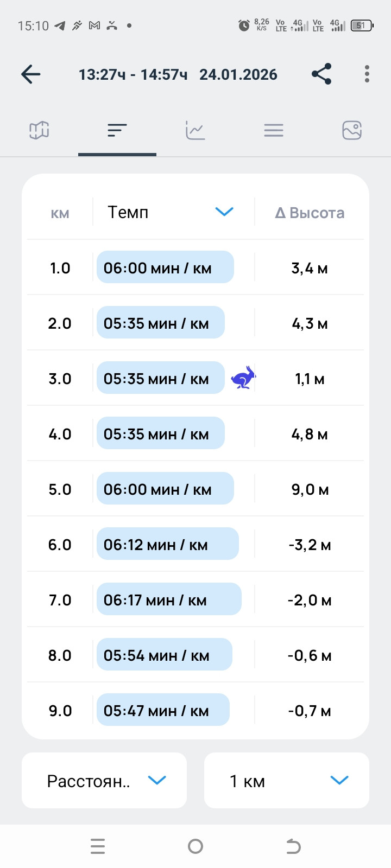Open the Расстоян.. dropdown
Screen dimensions: 391x868
click(x=104, y=781)
